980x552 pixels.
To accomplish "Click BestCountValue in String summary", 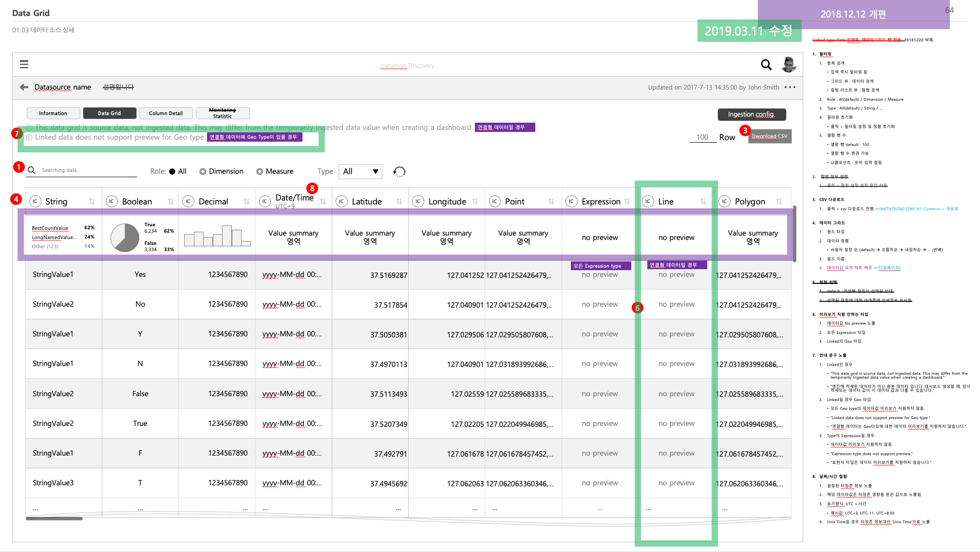I will [x=50, y=228].
